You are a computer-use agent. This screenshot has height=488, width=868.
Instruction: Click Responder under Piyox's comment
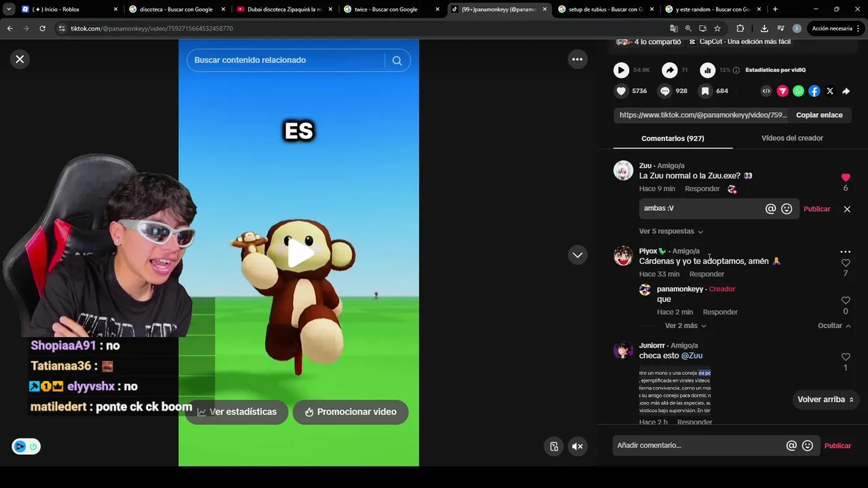[707, 274]
